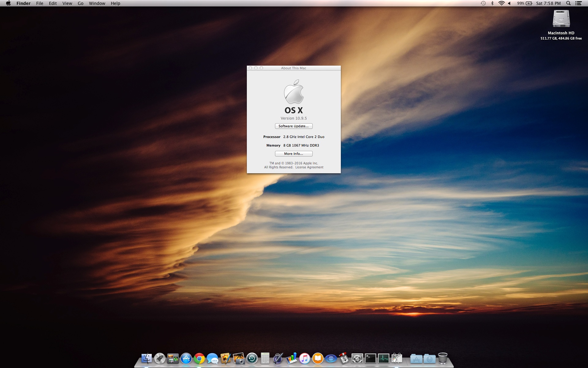
Task: Open the Bluetooth status menu
Action: pyautogui.click(x=492, y=3)
